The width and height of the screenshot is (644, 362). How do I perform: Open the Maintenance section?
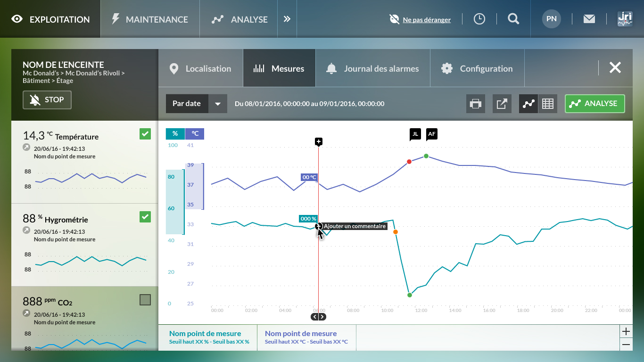pyautogui.click(x=150, y=19)
